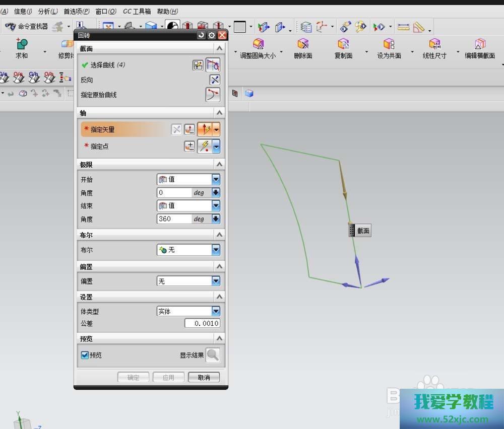Screen dimensions: 504x429
Task: Click the Cancel (取消) button
Action: coord(204,377)
